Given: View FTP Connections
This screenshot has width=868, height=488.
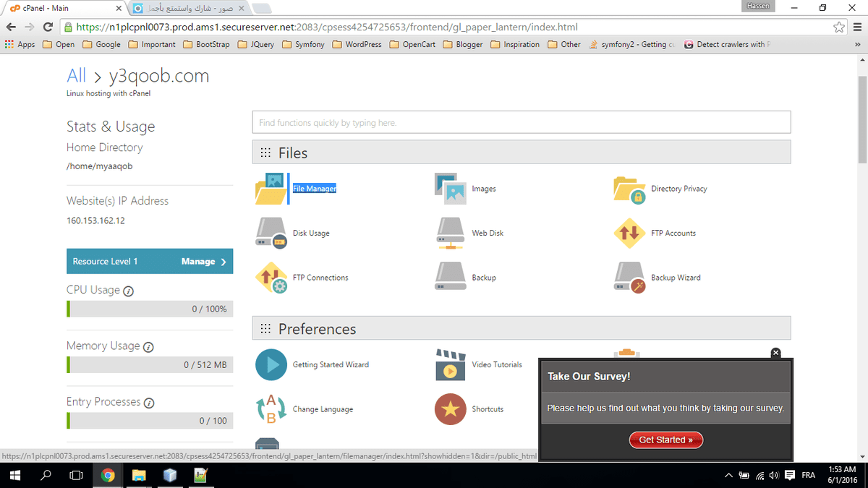Looking at the screenshot, I should click(321, 277).
